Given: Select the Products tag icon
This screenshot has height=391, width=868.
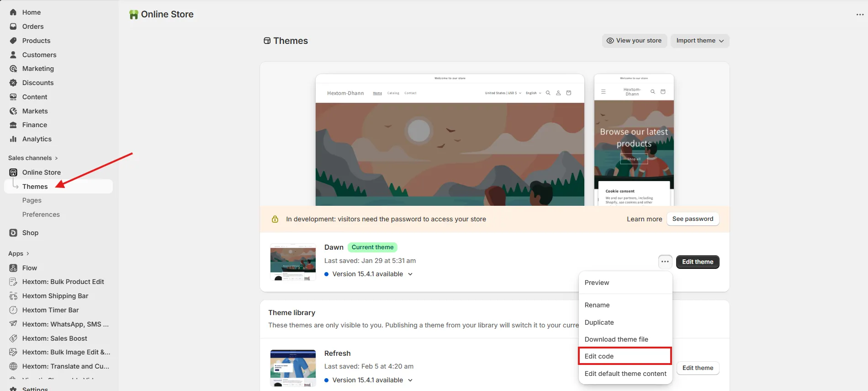Looking at the screenshot, I should (13, 41).
